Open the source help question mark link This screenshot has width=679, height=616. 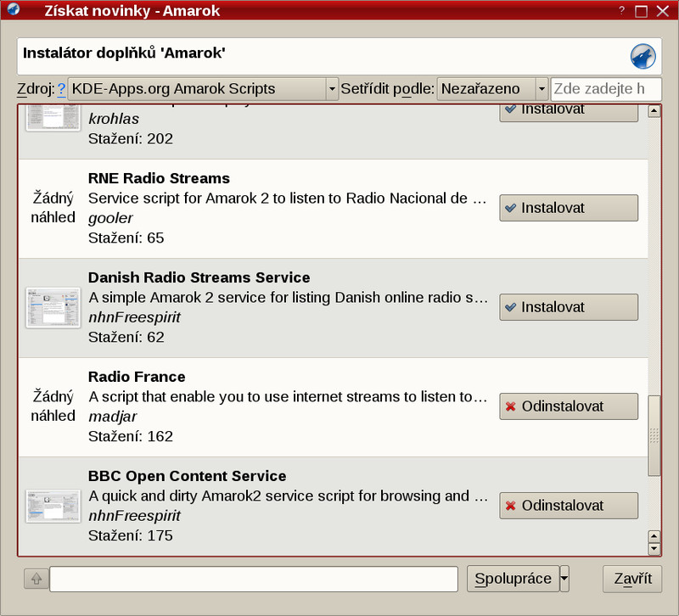pos(61,89)
